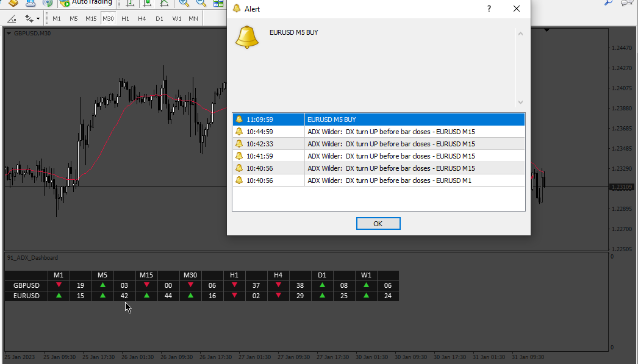Click bell icon beside the 11:09:59 alert

[239, 119]
